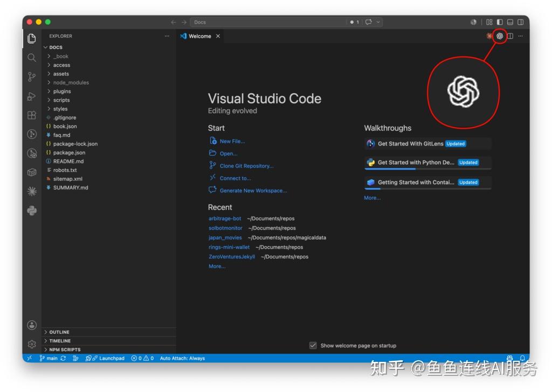Open the Python extension in activity bar
The width and height of the screenshot is (552, 392).
coord(32,211)
